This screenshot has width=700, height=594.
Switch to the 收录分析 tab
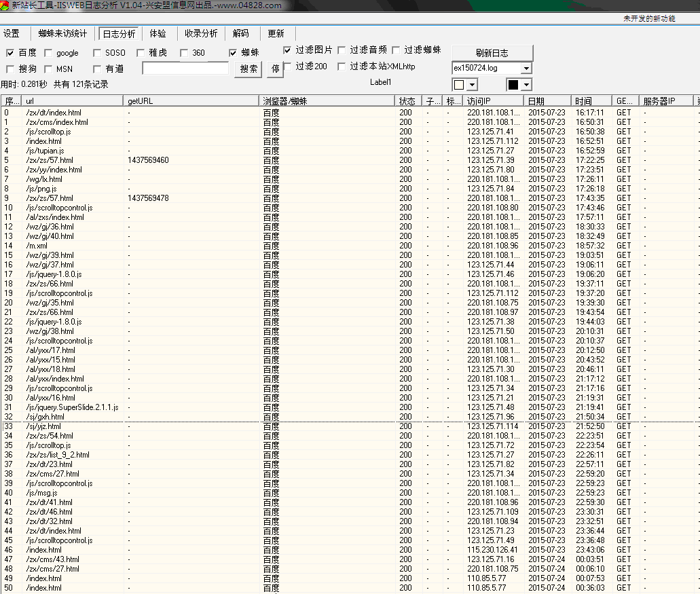tap(201, 33)
